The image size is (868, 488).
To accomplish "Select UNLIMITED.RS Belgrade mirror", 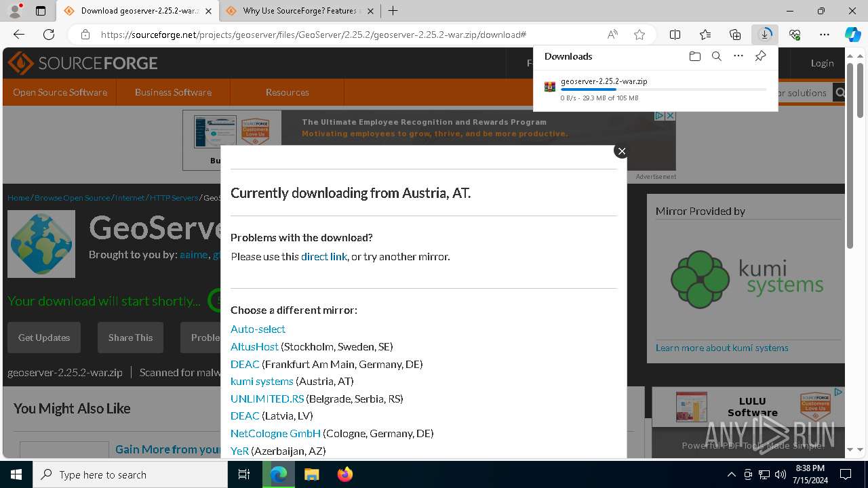I will point(267,399).
